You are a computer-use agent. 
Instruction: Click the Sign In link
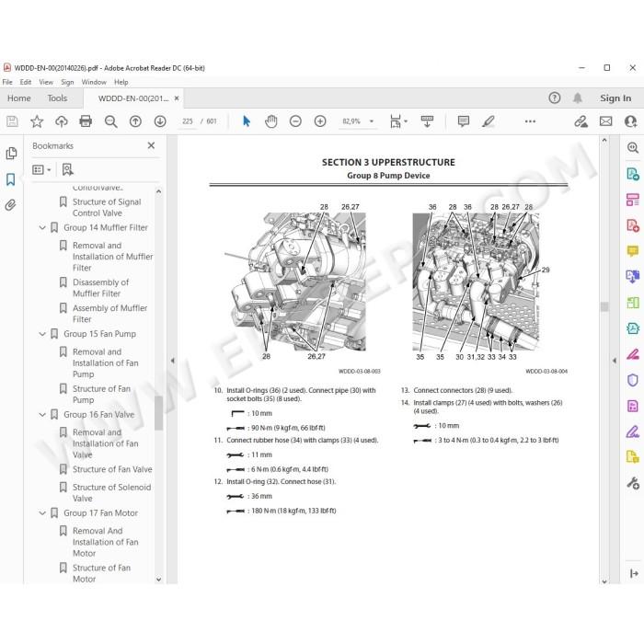pyautogui.click(x=615, y=98)
